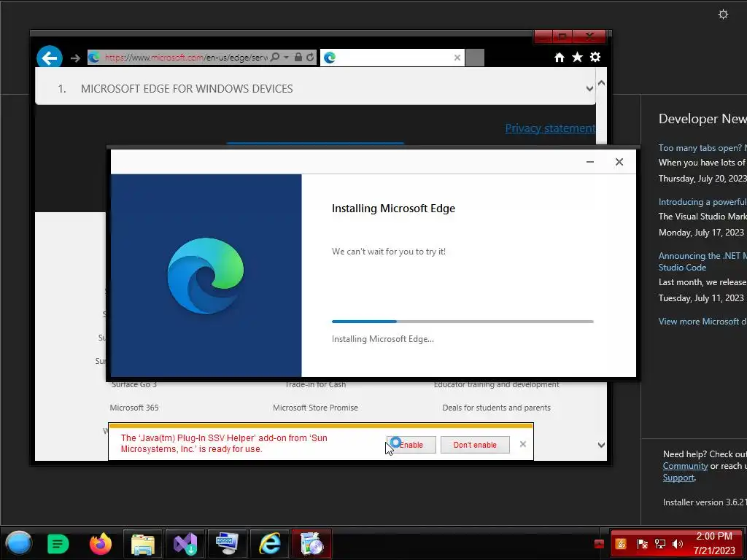Expand the Microsoft Edge for Windows Devices section

click(x=315, y=88)
